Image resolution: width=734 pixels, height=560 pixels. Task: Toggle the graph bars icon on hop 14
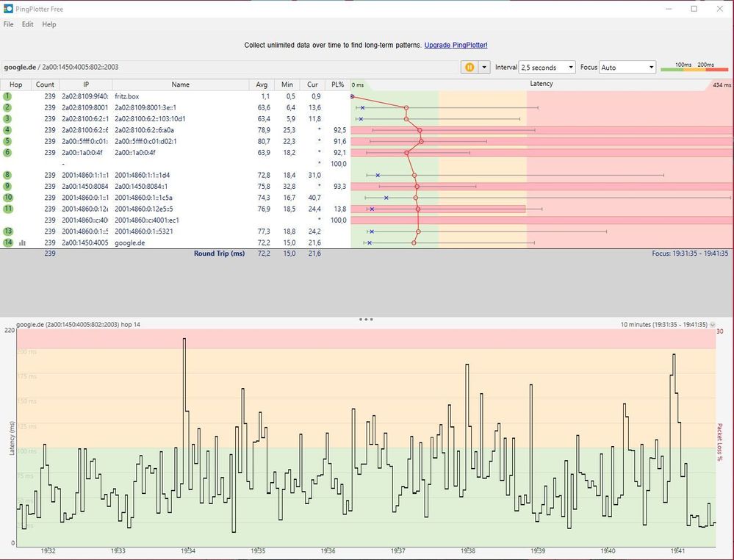pos(22,243)
